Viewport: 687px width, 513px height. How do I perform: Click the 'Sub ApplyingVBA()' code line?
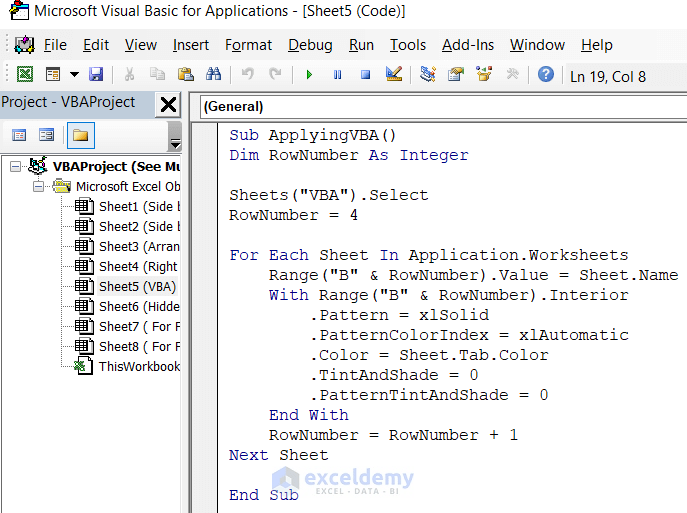312,135
